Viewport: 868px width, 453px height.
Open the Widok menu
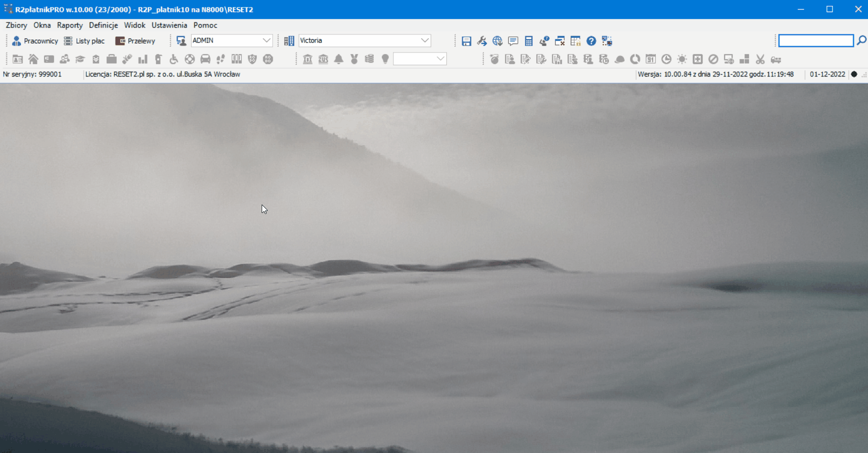[135, 25]
